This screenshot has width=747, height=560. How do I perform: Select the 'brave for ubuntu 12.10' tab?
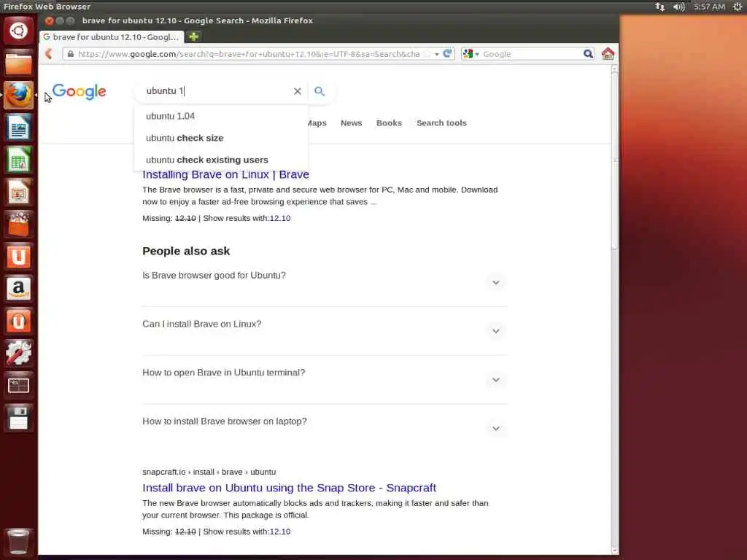(x=112, y=36)
